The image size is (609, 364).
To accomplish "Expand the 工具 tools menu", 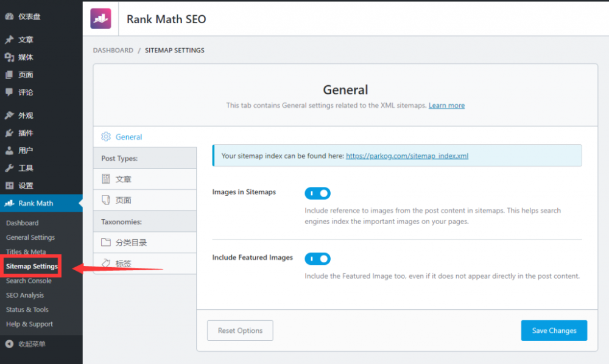I will [26, 168].
